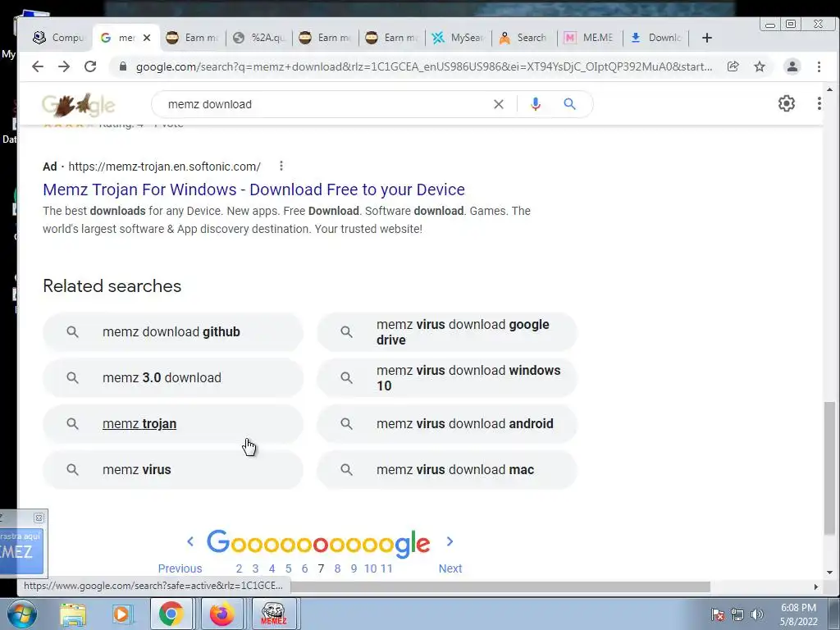
Task: Go to results page 9
Action: (x=354, y=568)
